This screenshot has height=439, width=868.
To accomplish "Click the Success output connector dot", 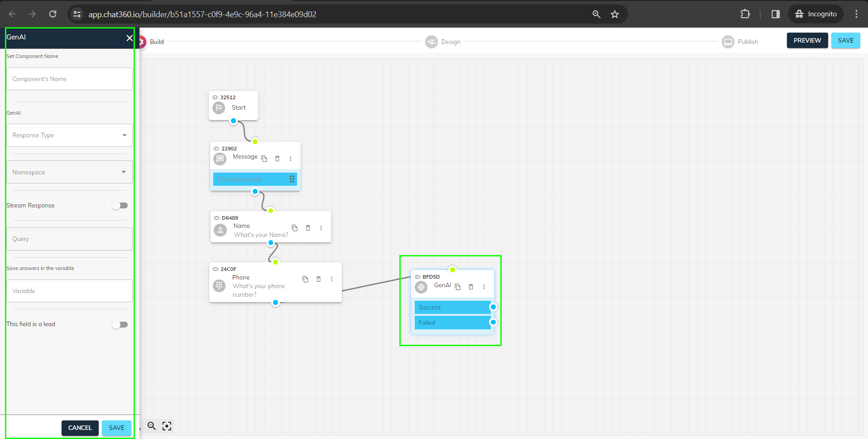I will (494, 307).
